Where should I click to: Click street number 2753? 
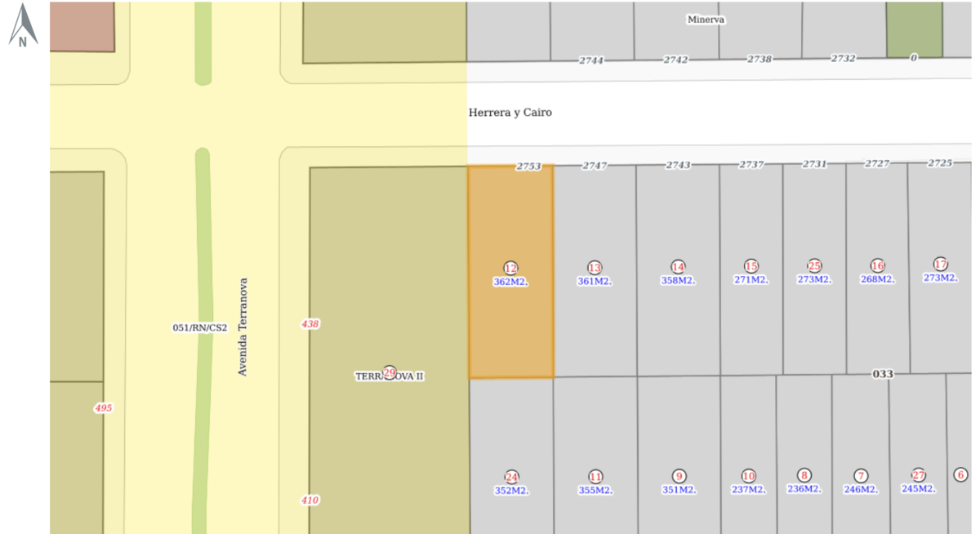528,167
